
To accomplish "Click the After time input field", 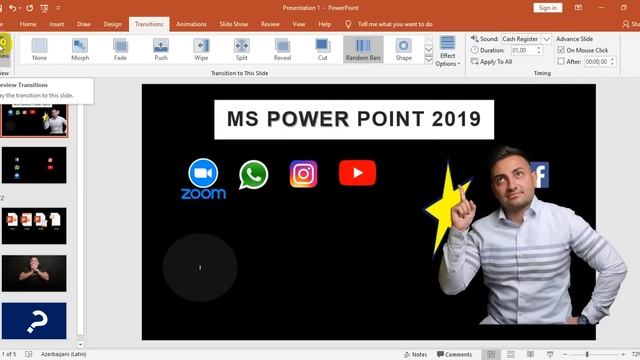I will click(x=597, y=62).
